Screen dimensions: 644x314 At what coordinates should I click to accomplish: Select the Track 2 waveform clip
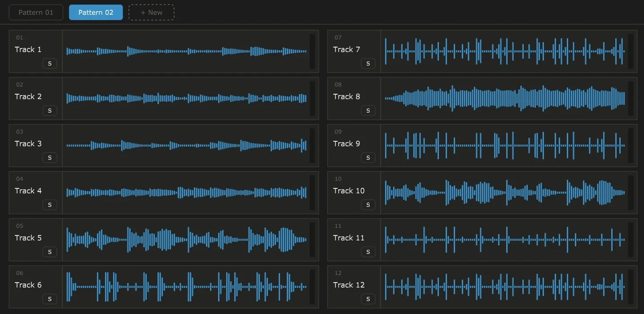pos(187,98)
